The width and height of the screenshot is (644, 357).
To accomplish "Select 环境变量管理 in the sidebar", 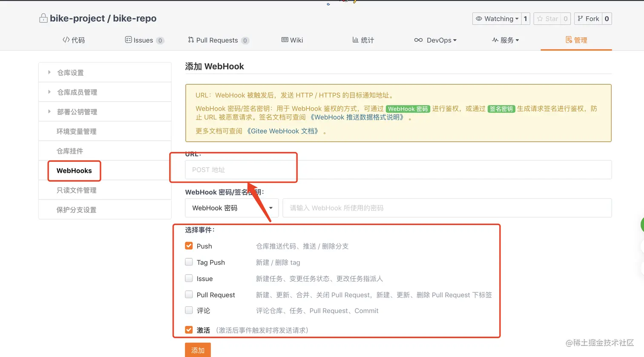I will click(x=105, y=131).
